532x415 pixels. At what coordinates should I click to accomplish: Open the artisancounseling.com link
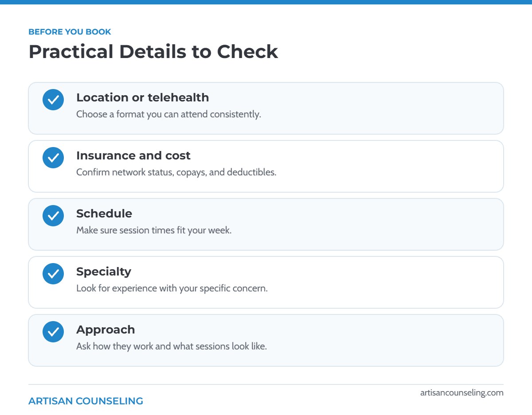pos(462,392)
